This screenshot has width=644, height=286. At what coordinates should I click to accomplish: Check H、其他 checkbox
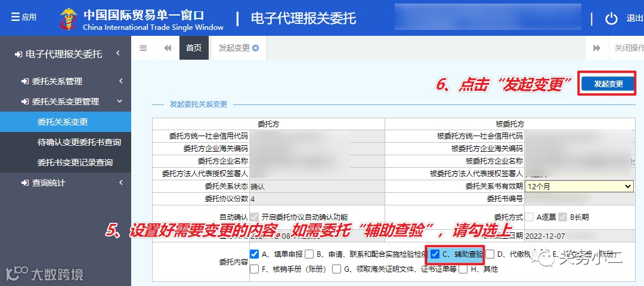pos(463,269)
